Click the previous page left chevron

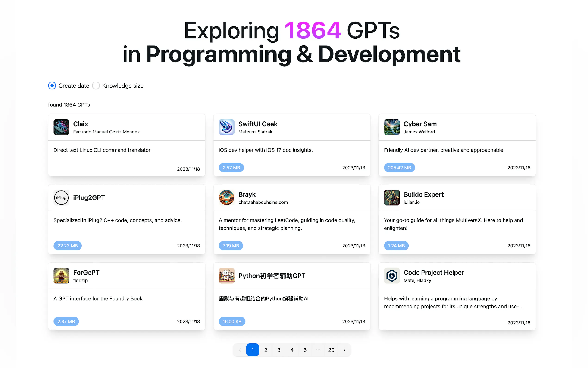pos(239,350)
